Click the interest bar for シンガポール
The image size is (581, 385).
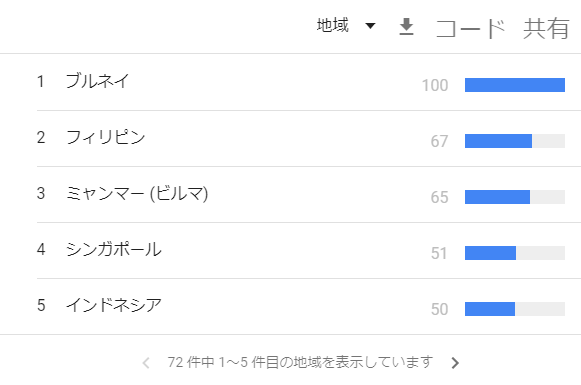[x=515, y=253]
